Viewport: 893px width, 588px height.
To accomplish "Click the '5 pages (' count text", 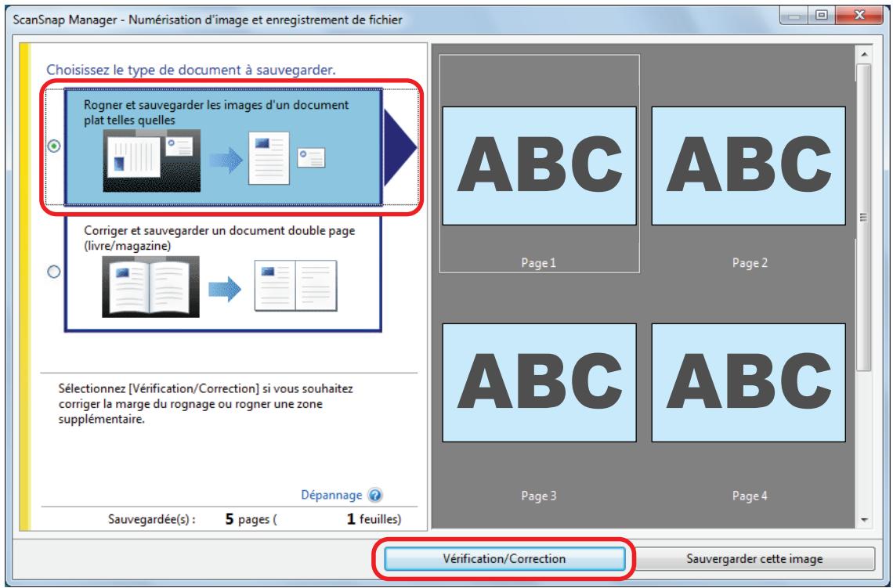I will point(251,519).
